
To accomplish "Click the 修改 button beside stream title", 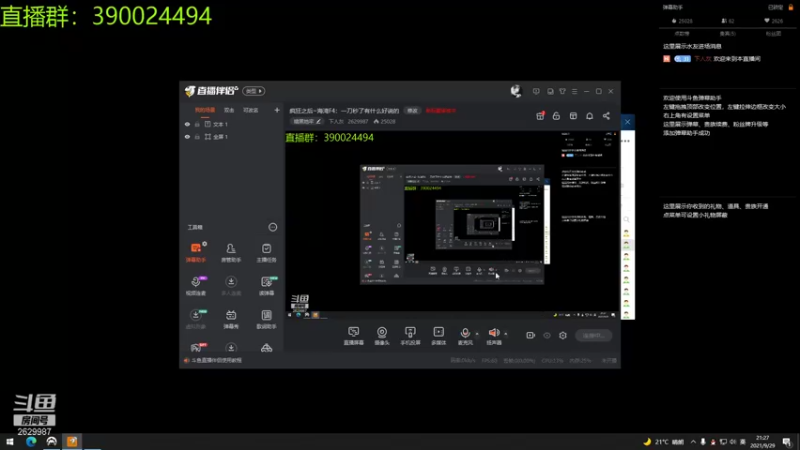I will (x=412, y=111).
